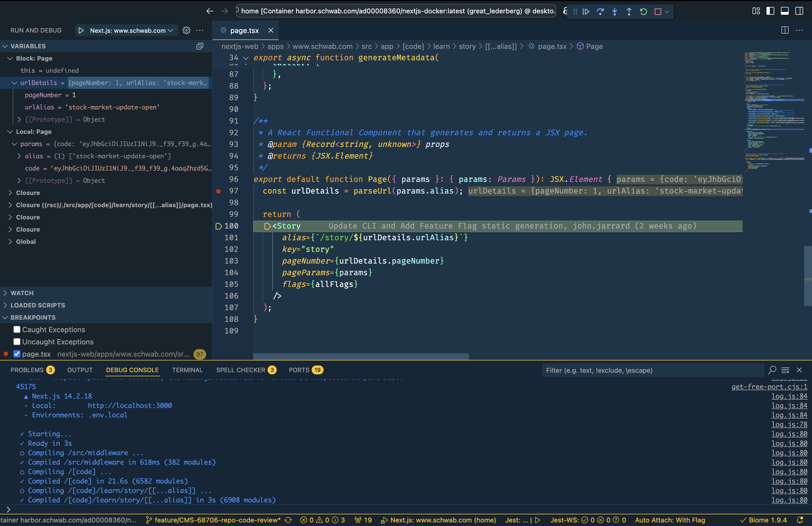Open the debug console search magnifier

(772, 370)
